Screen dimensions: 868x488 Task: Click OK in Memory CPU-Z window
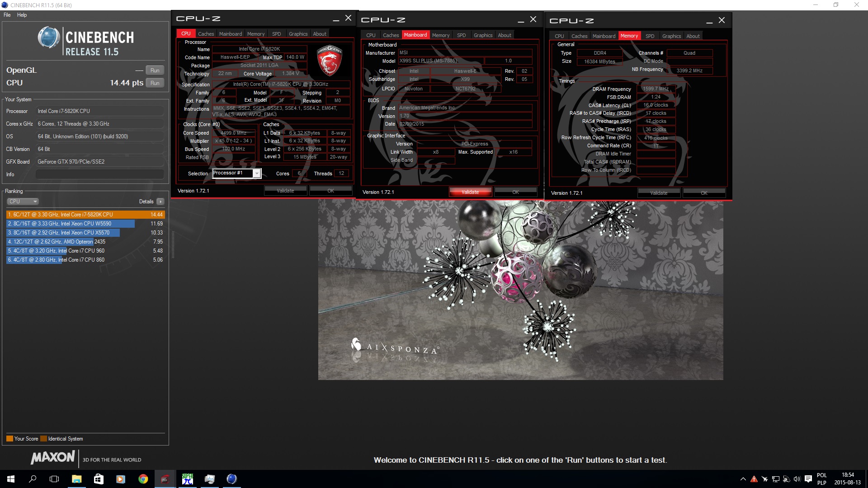click(x=704, y=193)
